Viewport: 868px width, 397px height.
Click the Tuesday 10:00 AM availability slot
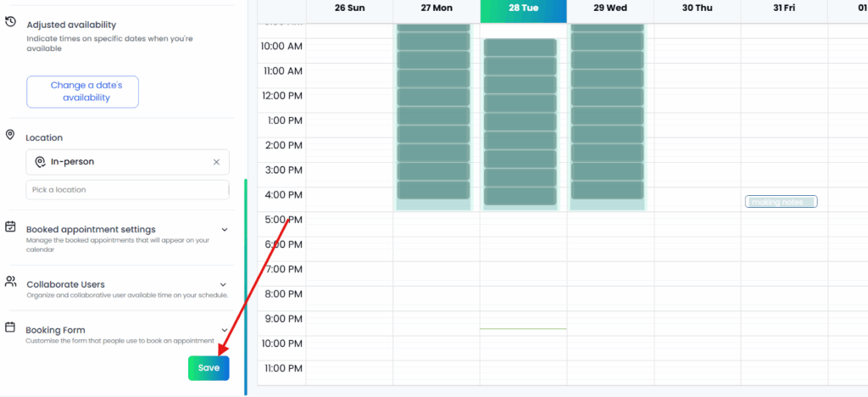pos(520,48)
